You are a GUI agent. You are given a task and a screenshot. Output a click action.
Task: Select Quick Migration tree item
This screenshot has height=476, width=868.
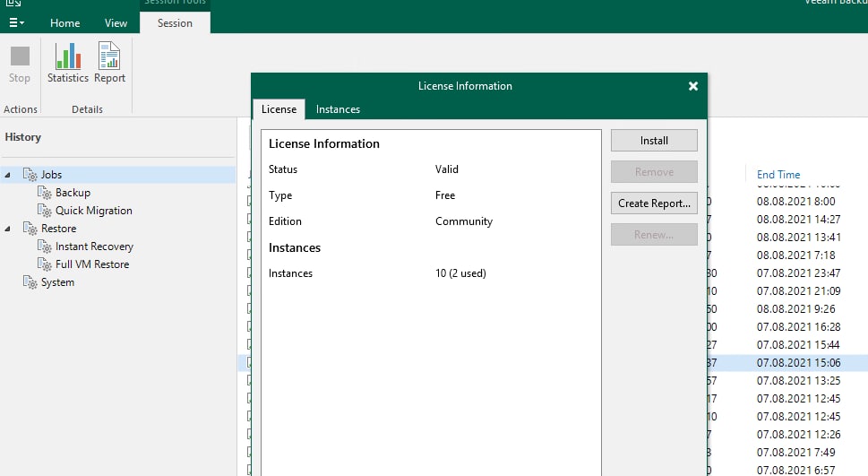click(93, 211)
